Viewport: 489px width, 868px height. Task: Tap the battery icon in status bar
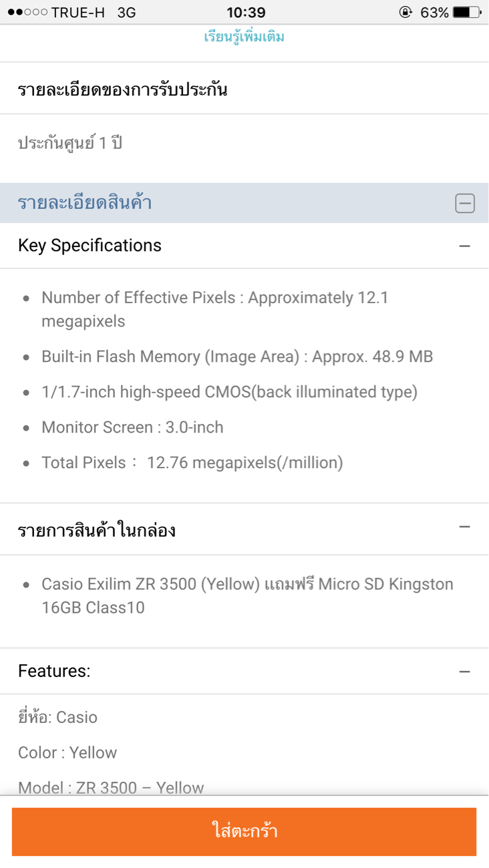coord(467,13)
